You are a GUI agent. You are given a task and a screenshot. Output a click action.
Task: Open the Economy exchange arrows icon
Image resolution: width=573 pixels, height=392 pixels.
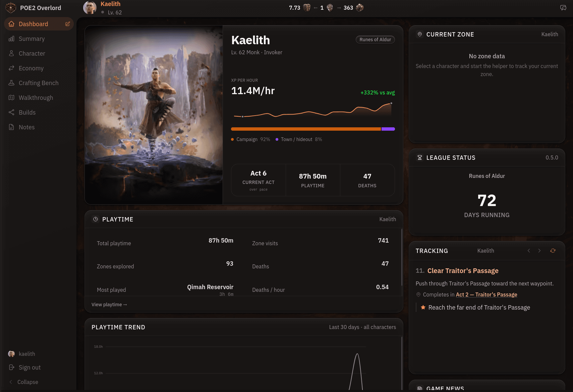[x=11, y=68]
